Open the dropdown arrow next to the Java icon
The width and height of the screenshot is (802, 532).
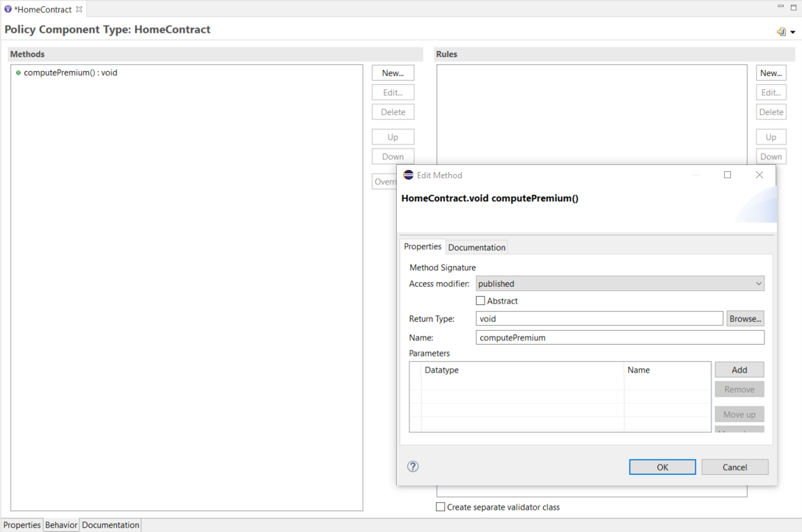(x=793, y=32)
